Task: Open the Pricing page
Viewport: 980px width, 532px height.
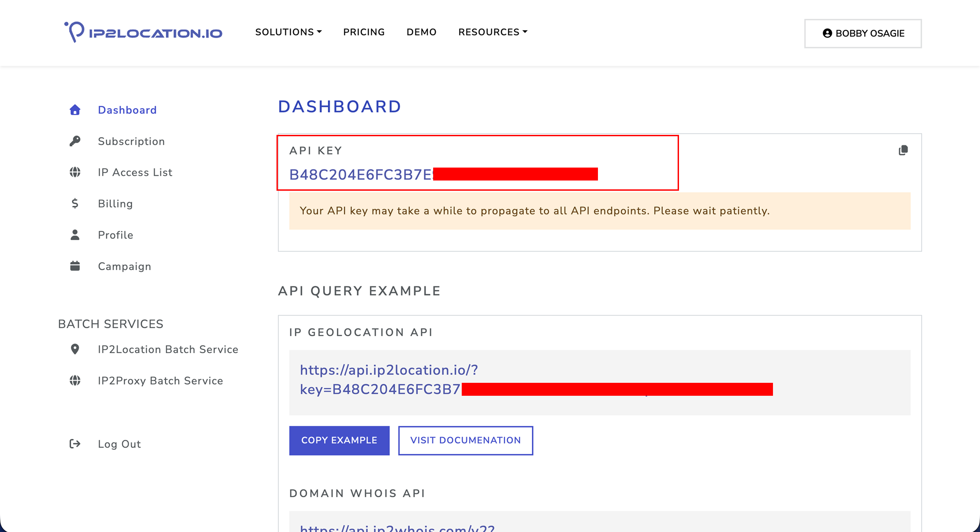Action: [364, 32]
